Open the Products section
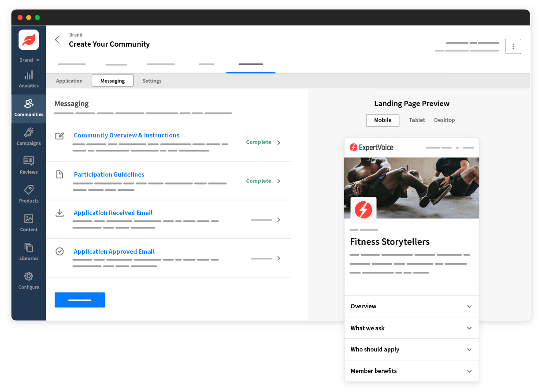Image resolution: width=542 pixels, height=392 pixels. [28, 194]
